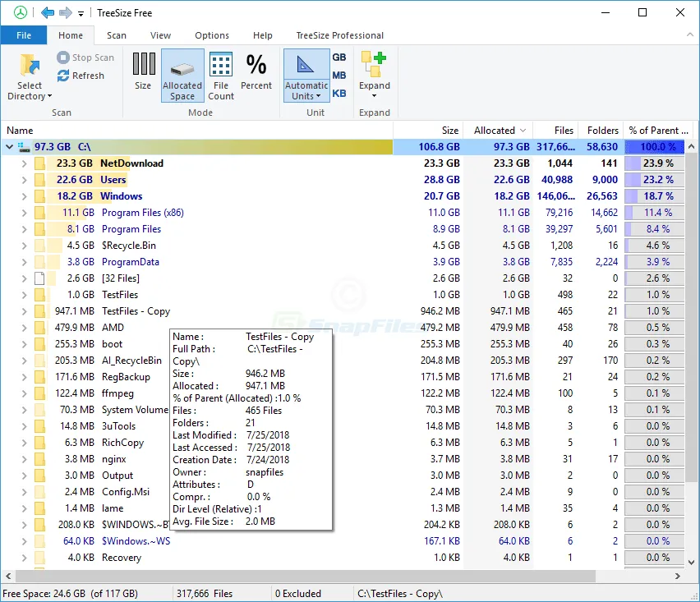The height and width of the screenshot is (602, 700).
Task: Open the TreeSize Professional tab
Action: (340, 35)
